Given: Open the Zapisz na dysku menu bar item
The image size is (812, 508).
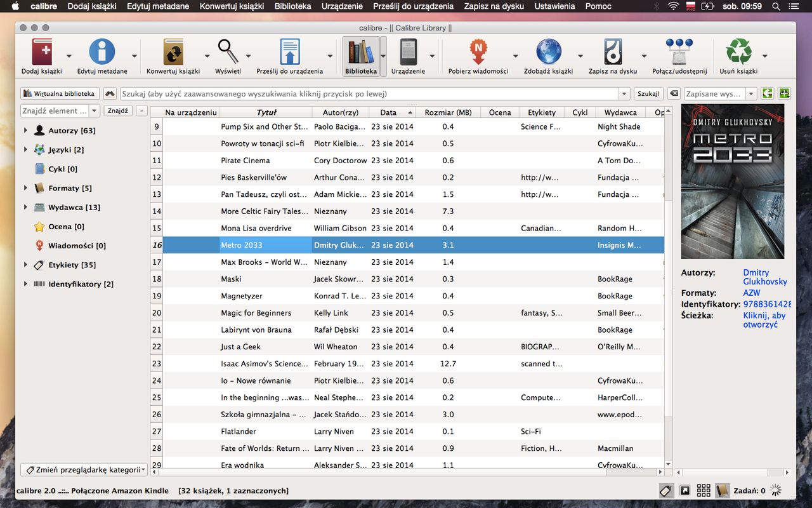Looking at the screenshot, I should pos(494,6).
